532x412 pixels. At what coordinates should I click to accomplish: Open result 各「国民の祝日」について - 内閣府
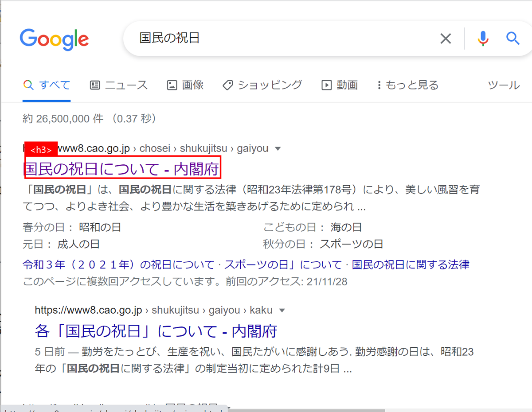coord(156,331)
